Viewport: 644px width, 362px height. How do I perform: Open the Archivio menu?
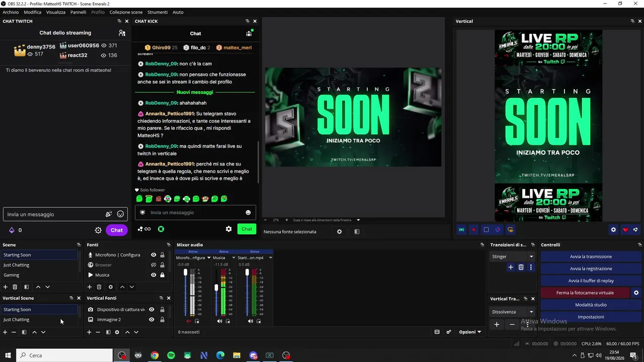(11, 12)
